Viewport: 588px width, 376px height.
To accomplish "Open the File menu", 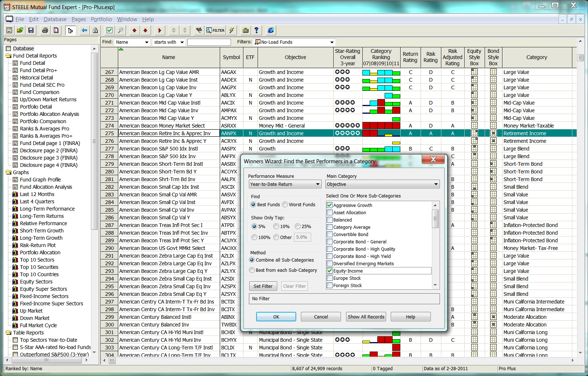I will click(20, 19).
